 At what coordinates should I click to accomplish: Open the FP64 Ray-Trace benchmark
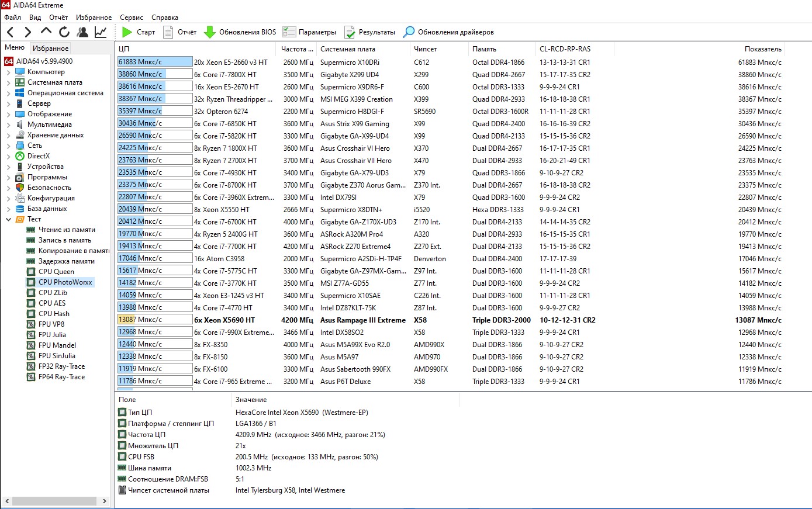tap(56, 377)
